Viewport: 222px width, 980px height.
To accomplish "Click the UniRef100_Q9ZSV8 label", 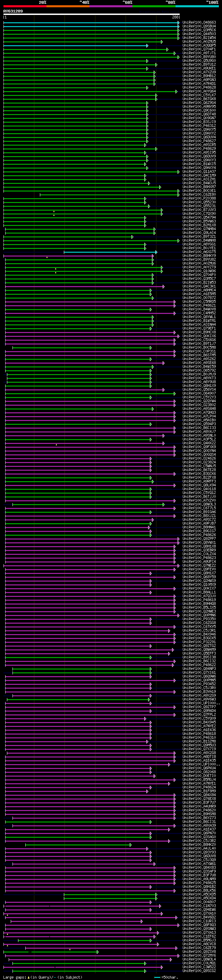I will (x=199, y=951).
